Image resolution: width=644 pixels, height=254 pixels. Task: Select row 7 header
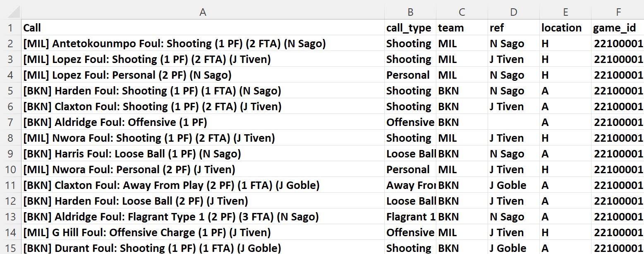tap(10, 122)
